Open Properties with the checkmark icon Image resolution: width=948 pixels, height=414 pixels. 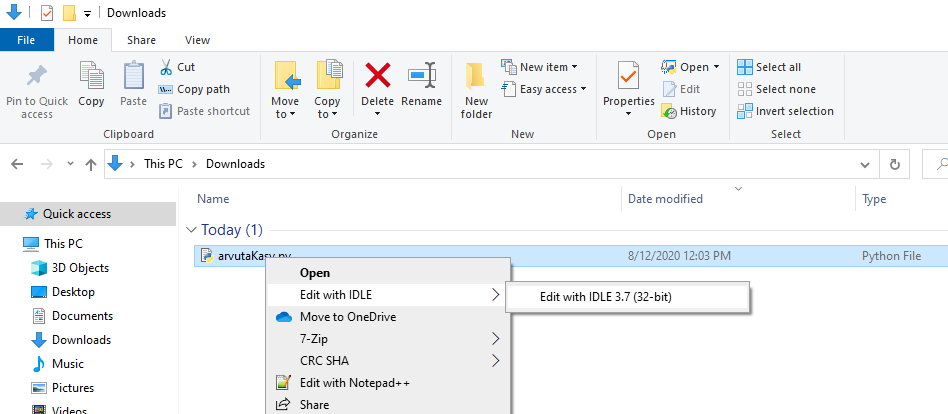pyautogui.click(x=628, y=78)
